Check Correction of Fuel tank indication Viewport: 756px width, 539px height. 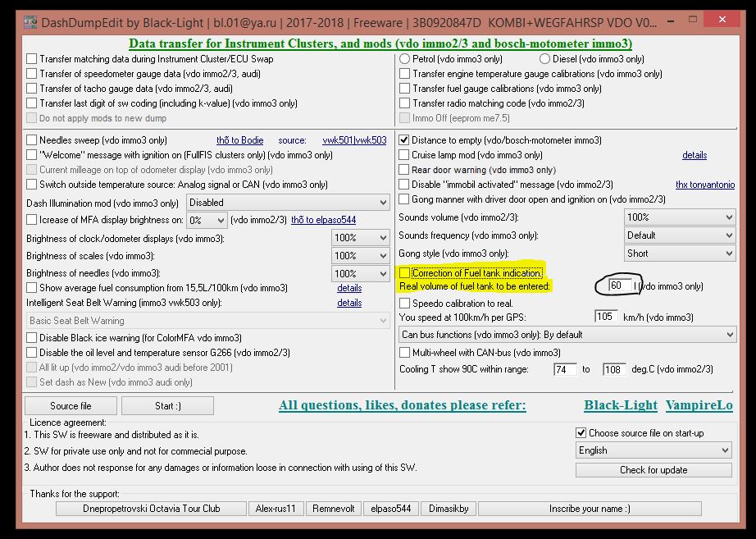(404, 273)
